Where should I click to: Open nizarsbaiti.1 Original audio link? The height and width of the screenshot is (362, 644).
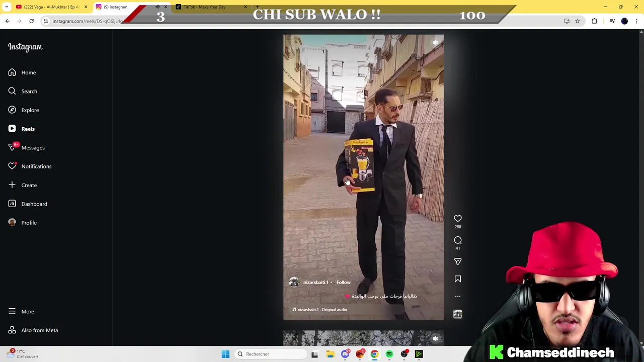coord(320,310)
